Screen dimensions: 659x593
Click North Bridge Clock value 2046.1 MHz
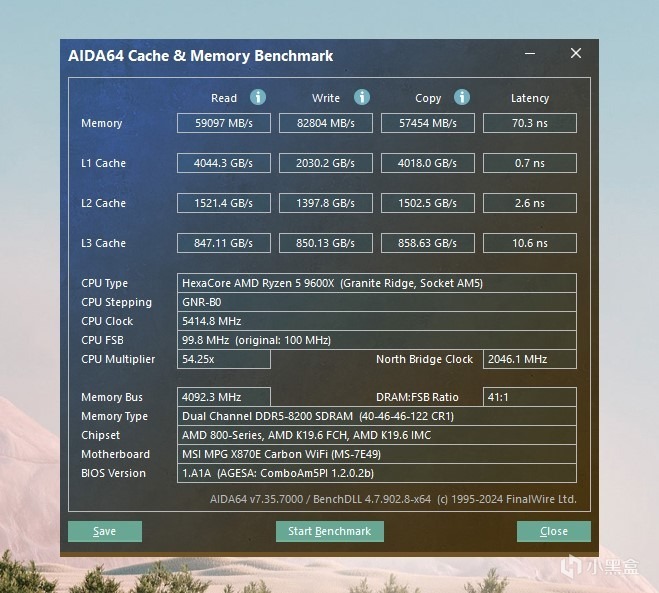530,359
